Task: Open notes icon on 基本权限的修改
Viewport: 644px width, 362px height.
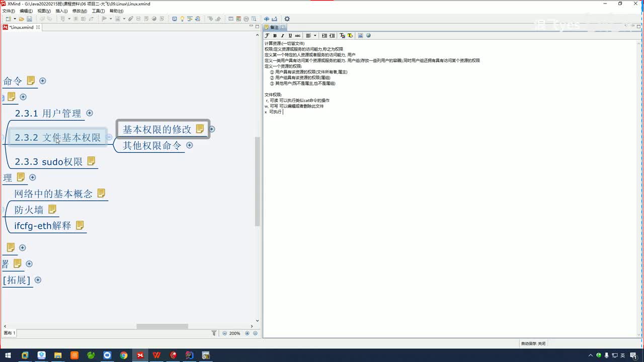Action: point(200,129)
